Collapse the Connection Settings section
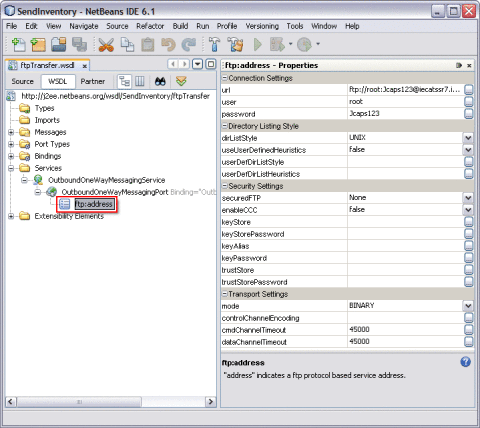Viewport: 480px width, 428px height. [225, 78]
